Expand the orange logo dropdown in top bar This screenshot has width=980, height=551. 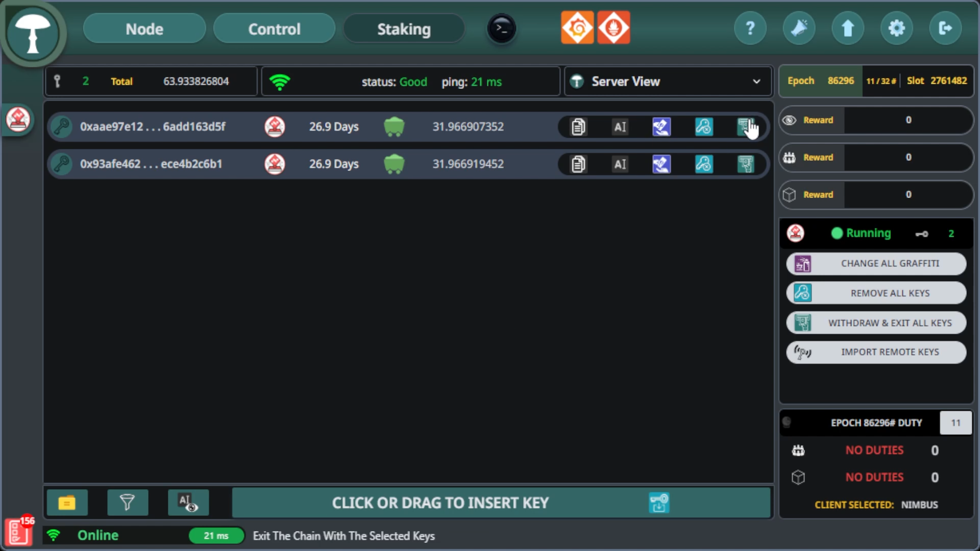[x=577, y=28]
